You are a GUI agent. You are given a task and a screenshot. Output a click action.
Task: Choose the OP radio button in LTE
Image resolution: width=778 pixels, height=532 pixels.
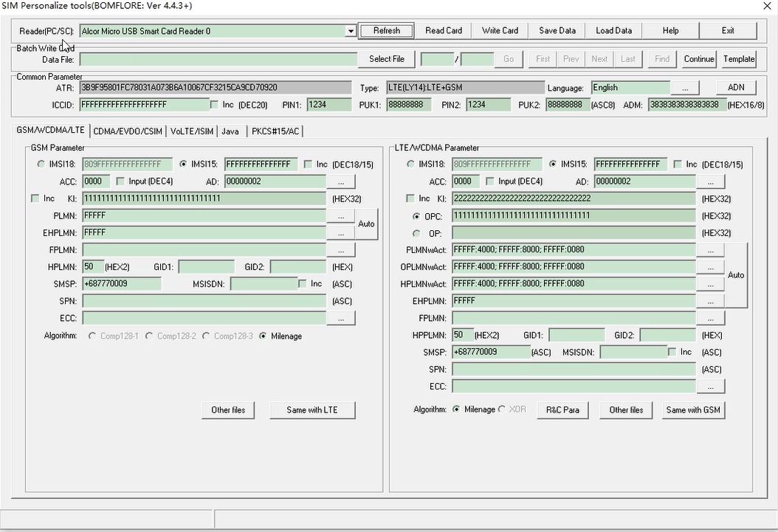coord(416,233)
